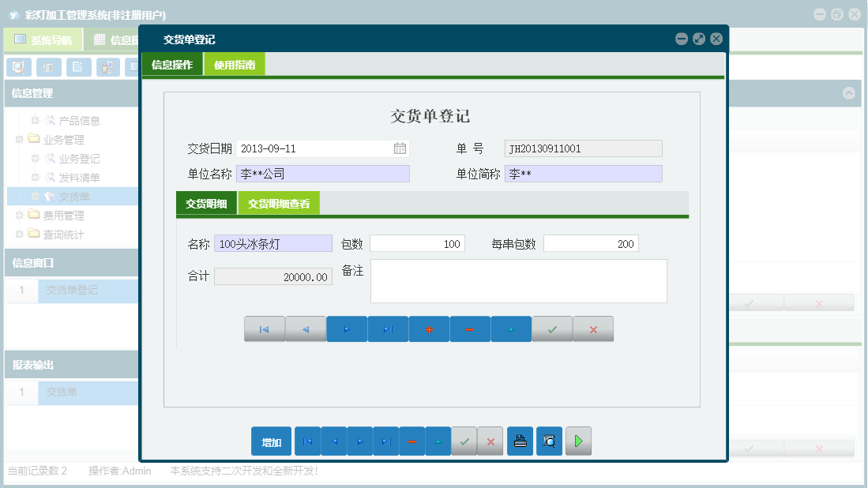Select the search icon in the left toolbar
The width and height of the screenshot is (868, 488).
click(x=18, y=67)
